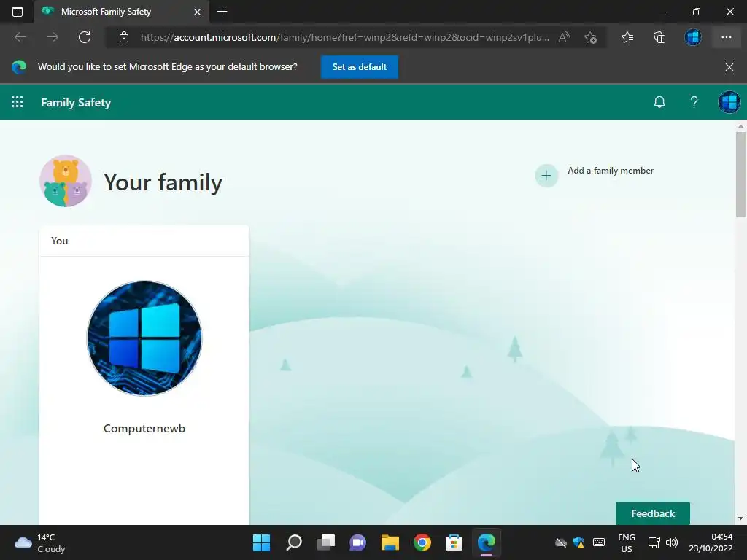The height and width of the screenshot is (560, 747).
Task: Go forward to the next page
Action: point(53,37)
